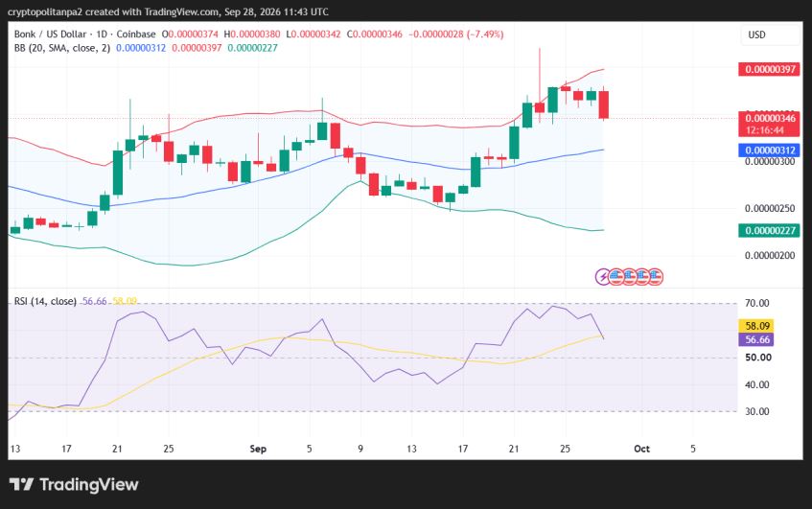
Task: Click the 50.00 RSI axis label
Action: tap(758, 358)
